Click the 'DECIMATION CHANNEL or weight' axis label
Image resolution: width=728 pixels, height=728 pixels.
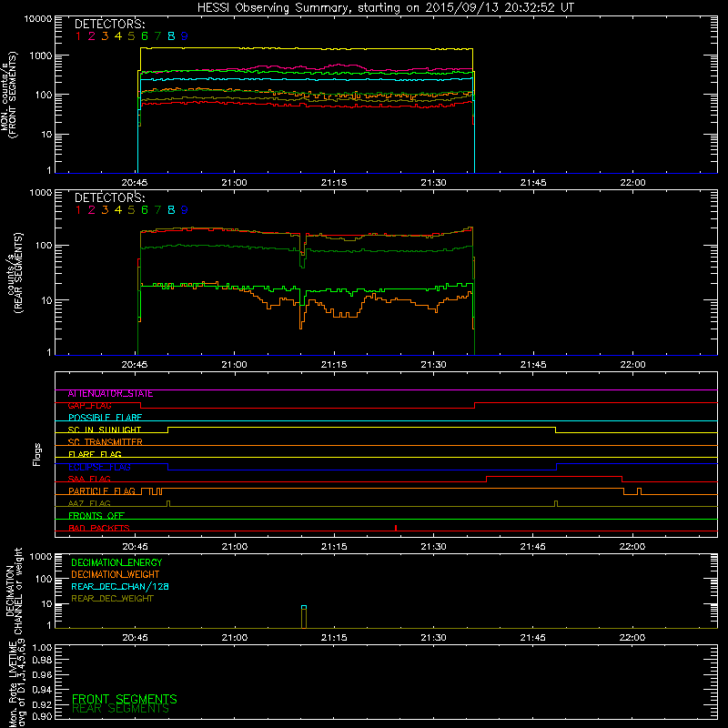pos(14,591)
